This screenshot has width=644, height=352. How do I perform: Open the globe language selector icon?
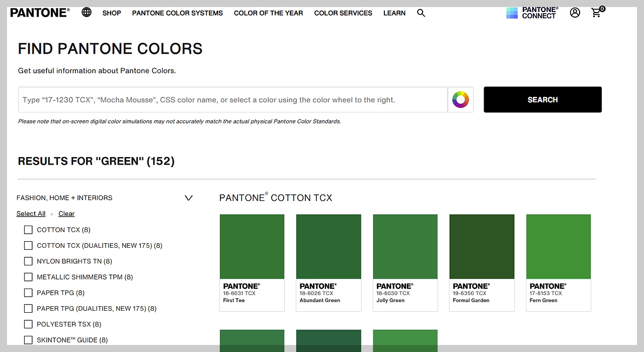click(x=87, y=12)
